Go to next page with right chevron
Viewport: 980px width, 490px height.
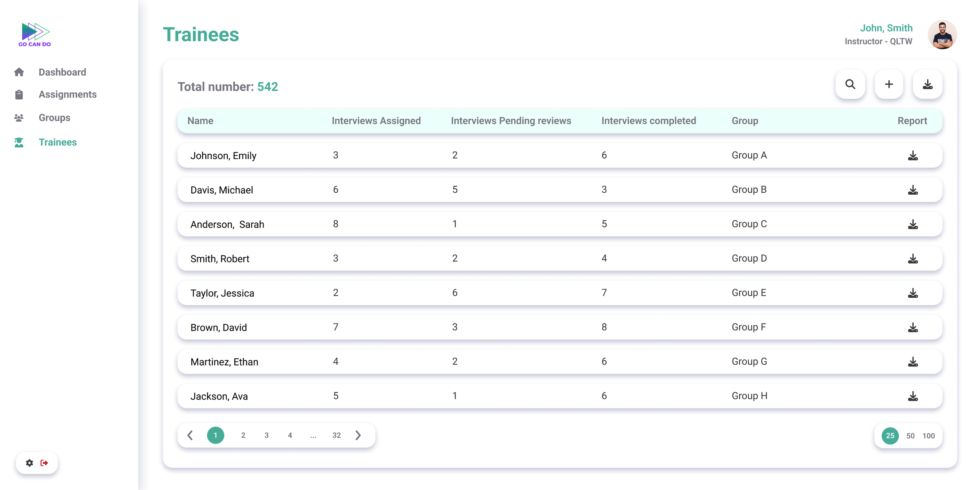click(358, 435)
